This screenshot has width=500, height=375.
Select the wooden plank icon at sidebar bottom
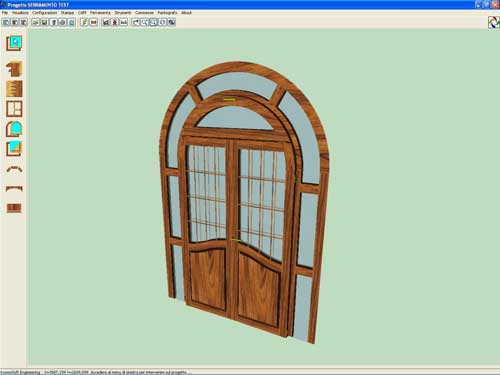click(x=14, y=208)
